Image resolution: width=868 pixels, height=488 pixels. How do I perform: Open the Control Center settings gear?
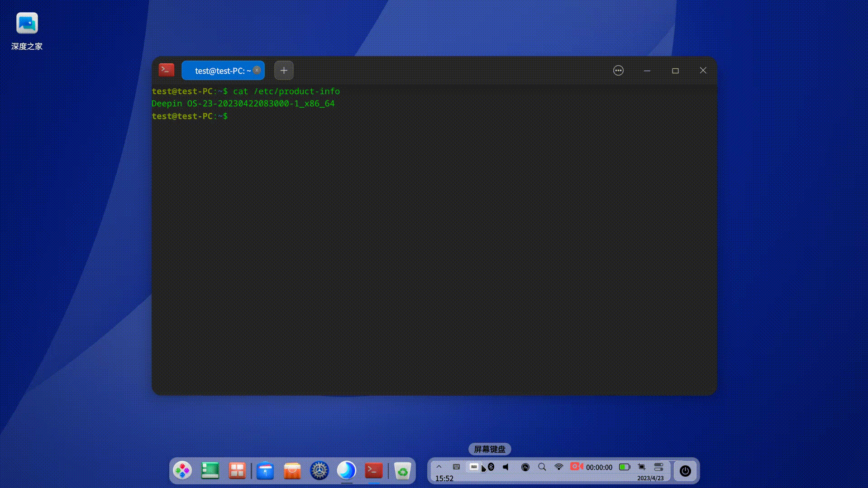click(x=320, y=471)
